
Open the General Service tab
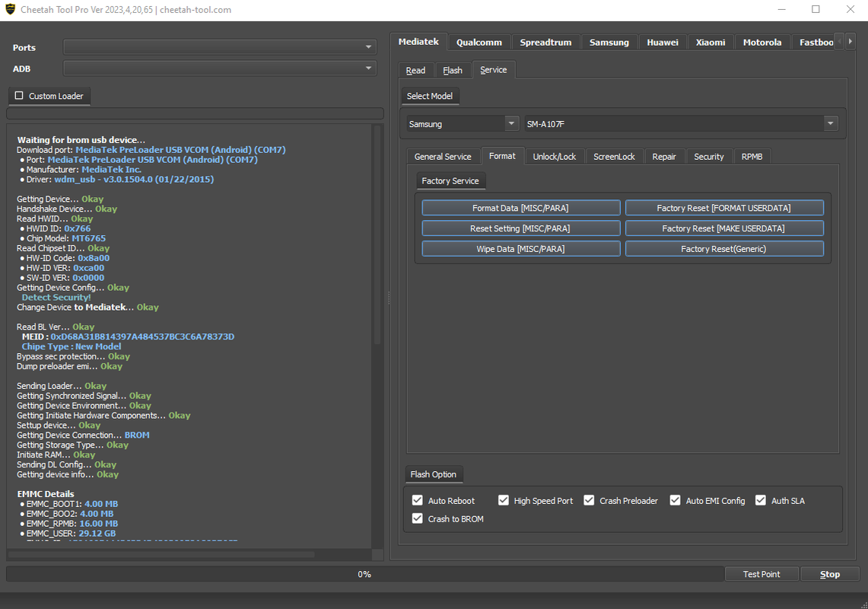443,157
